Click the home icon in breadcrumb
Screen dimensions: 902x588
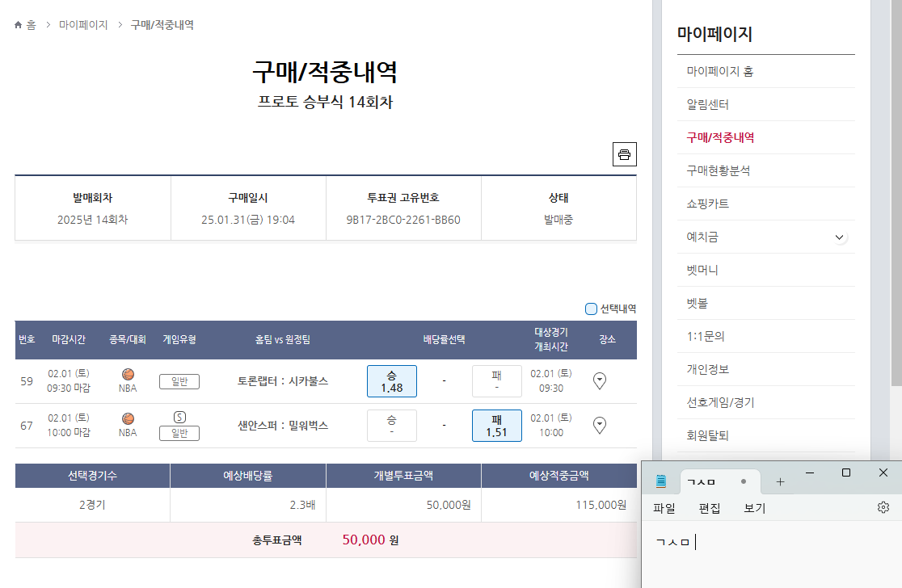click(x=19, y=25)
